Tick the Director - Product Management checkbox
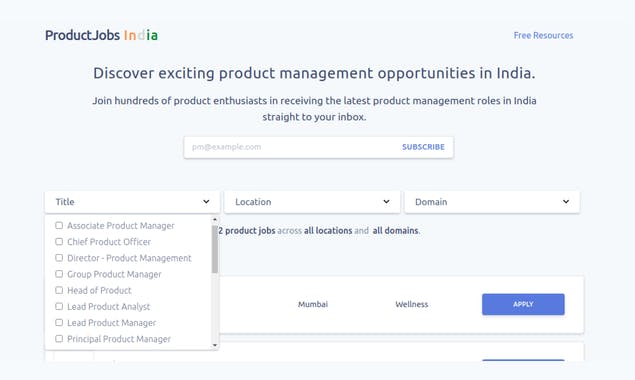This screenshot has height=380, width=635. (59, 258)
